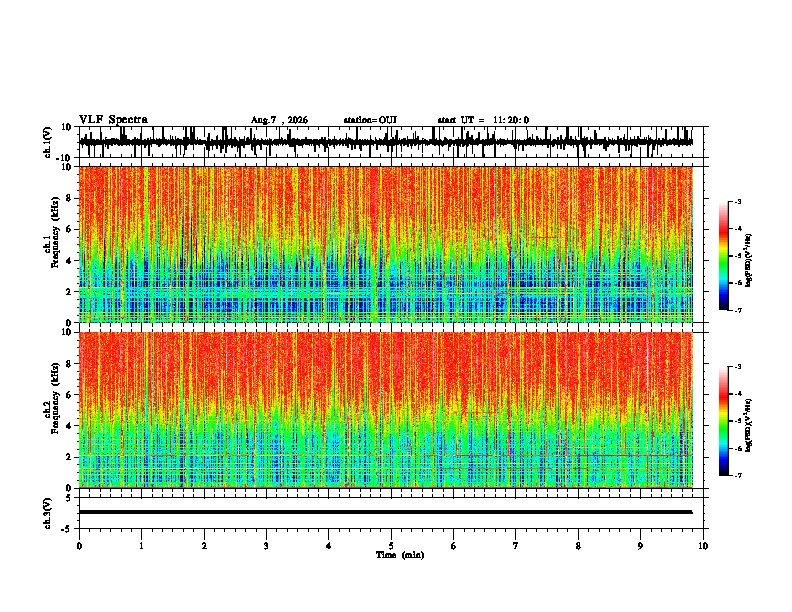Click the "5" tick on ch.3(V) axis
The height and width of the screenshot is (612, 792).
click(x=70, y=498)
